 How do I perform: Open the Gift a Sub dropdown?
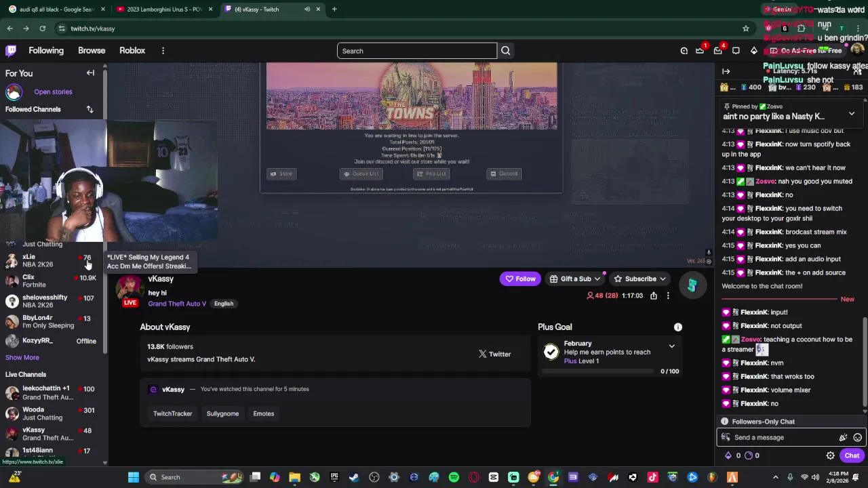[x=575, y=279]
